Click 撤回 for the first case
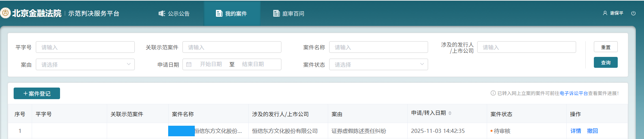The image size is (644, 139). 592,131
